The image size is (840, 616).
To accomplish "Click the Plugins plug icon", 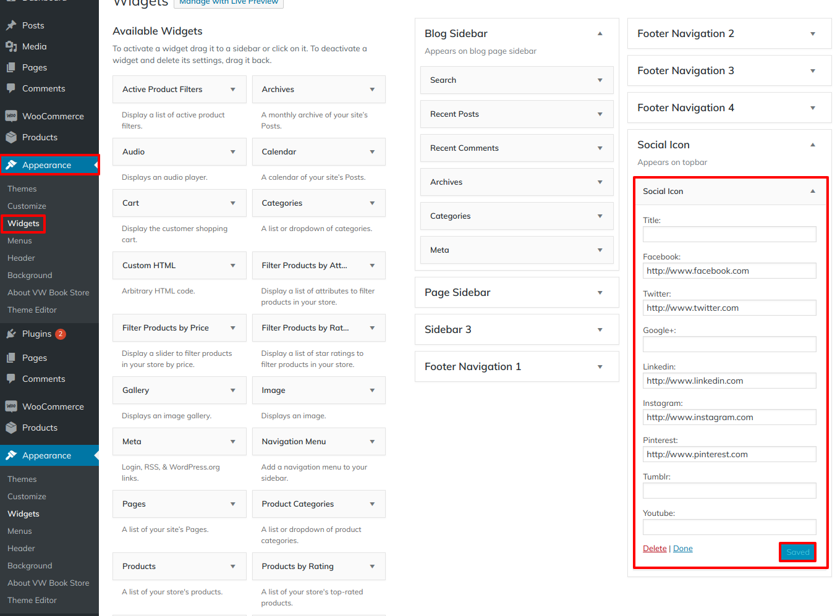I will [x=11, y=334].
